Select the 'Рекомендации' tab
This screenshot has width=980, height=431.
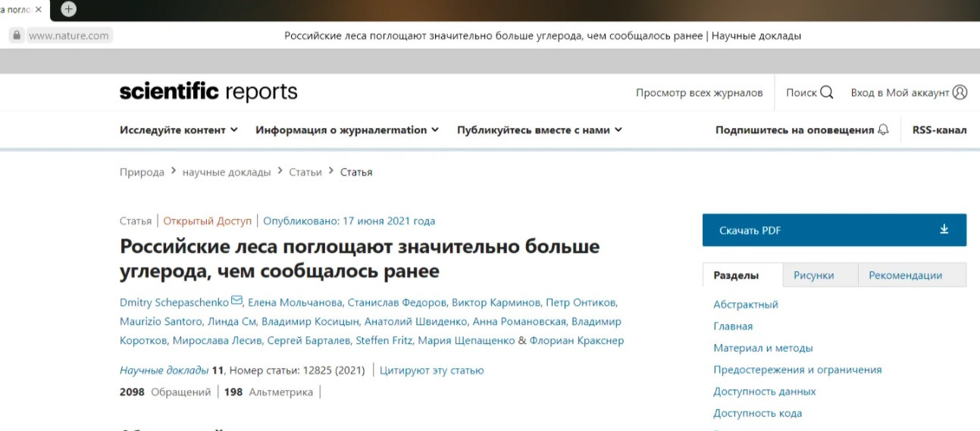click(905, 275)
